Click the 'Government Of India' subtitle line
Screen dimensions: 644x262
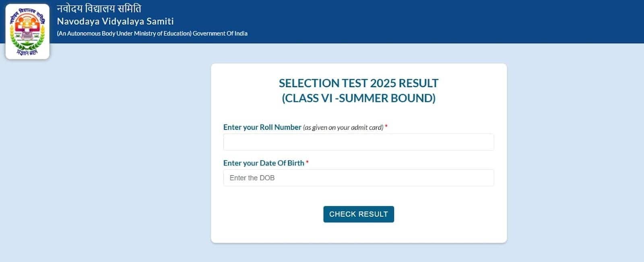click(x=153, y=34)
